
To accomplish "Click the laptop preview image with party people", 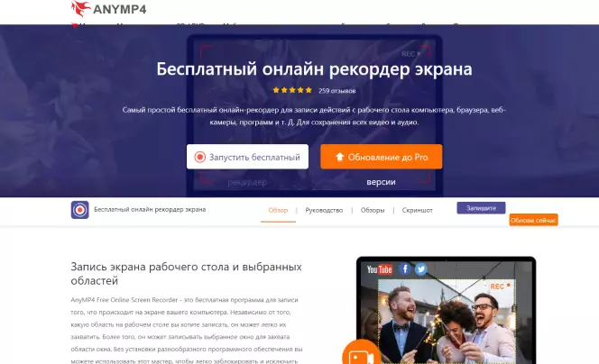I will tap(447, 310).
